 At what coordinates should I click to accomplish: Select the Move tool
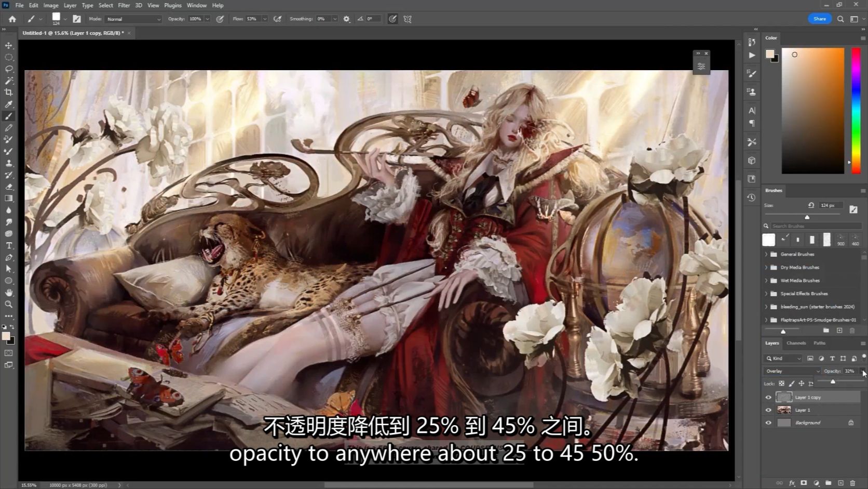coord(9,46)
